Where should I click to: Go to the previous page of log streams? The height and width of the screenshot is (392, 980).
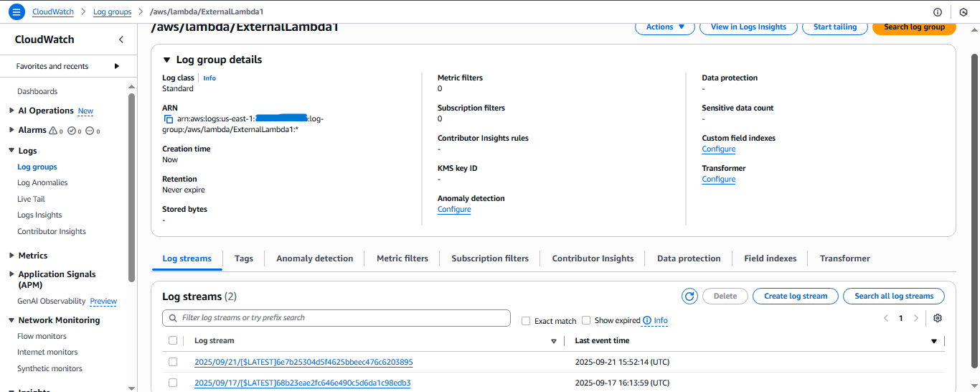885,318
